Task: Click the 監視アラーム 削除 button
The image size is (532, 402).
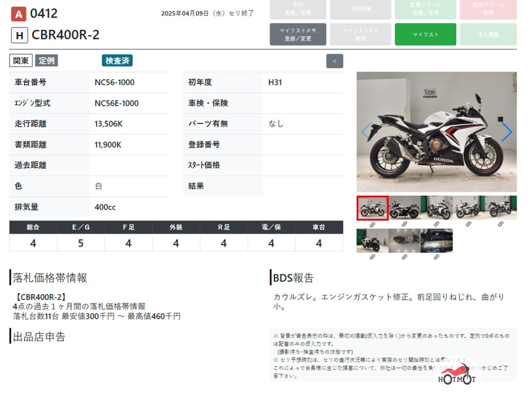Action: (x=488, y=9)
